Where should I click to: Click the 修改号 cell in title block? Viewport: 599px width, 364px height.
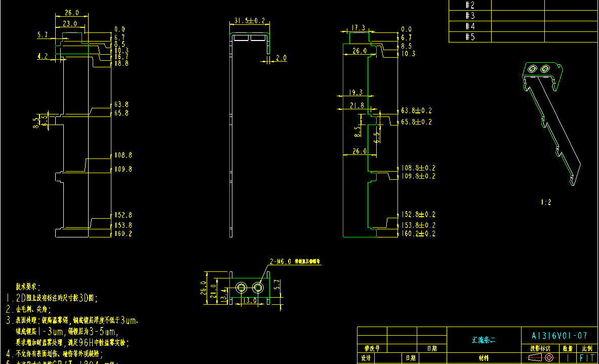372,348
